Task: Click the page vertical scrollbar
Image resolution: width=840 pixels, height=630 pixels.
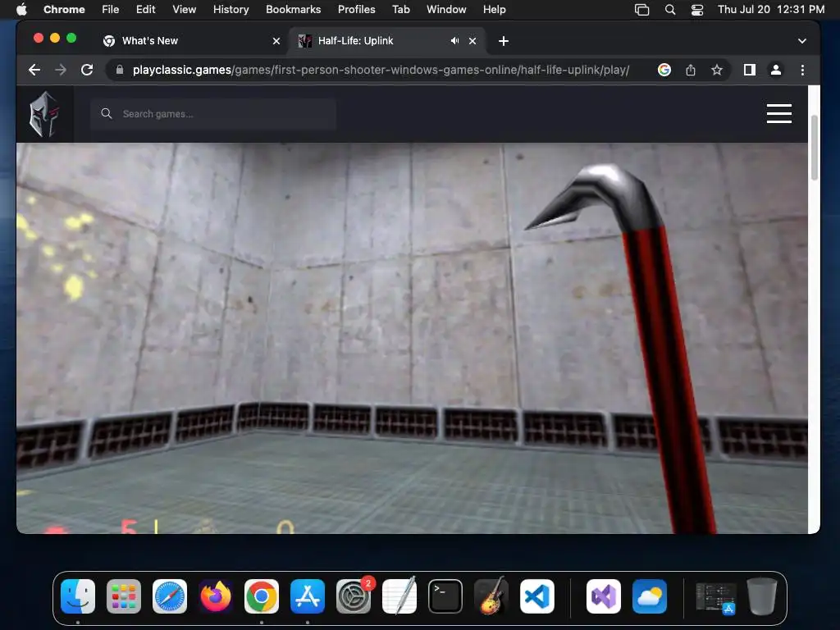Action: point(815,148)
